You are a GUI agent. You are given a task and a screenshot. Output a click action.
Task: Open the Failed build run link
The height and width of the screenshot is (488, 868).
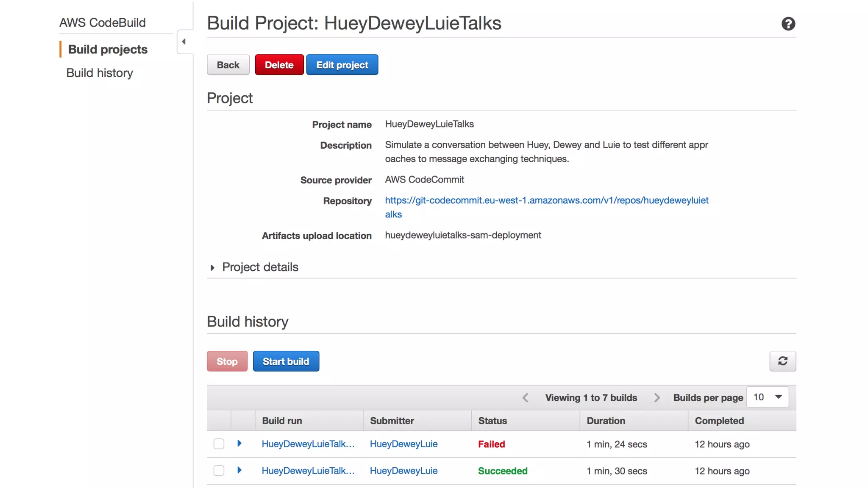coord(308,444)
